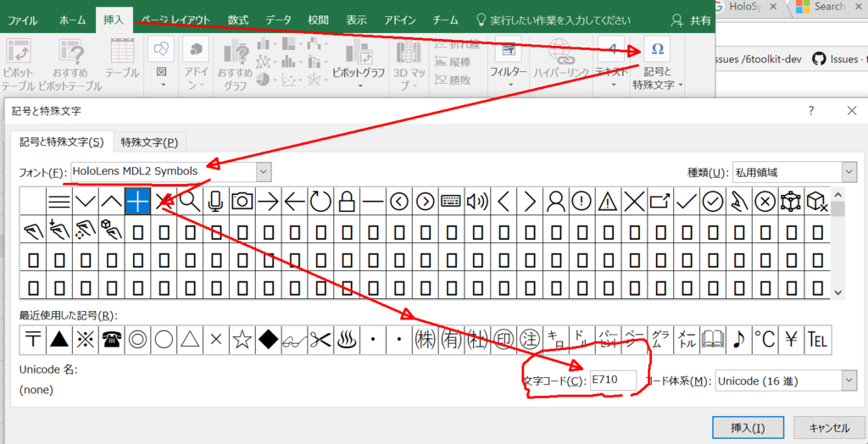Switch to the 特殊文字(P) dialog tab
Screen dimensions: 868x444
point(149,142)
